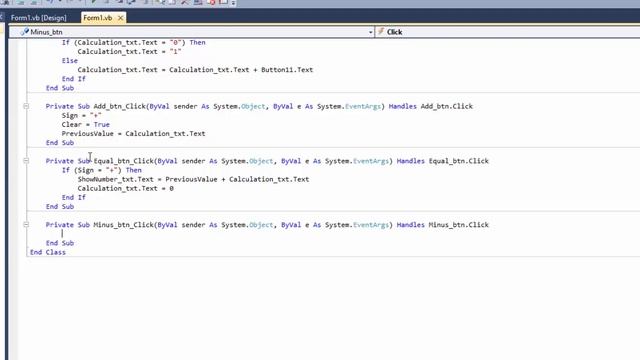Screen dimensions: 640x360
Task: Click the 'ShowNumber_txt.Text' assignment line
Action: (193, 179)
